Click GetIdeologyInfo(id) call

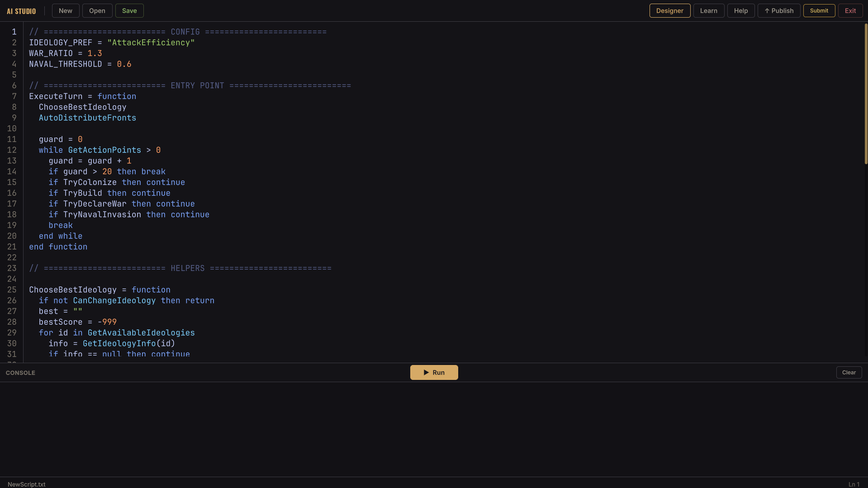click(x=129, y=344)
